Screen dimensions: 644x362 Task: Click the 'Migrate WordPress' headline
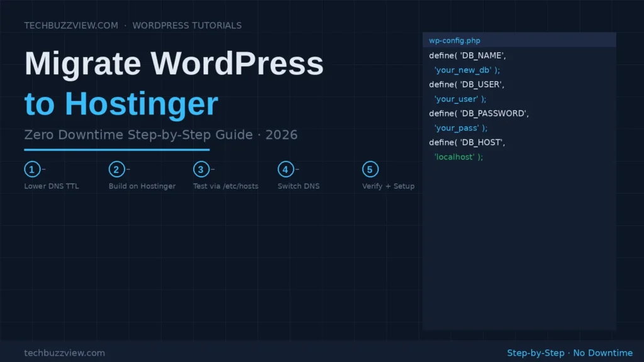click(x=174, y=63)
